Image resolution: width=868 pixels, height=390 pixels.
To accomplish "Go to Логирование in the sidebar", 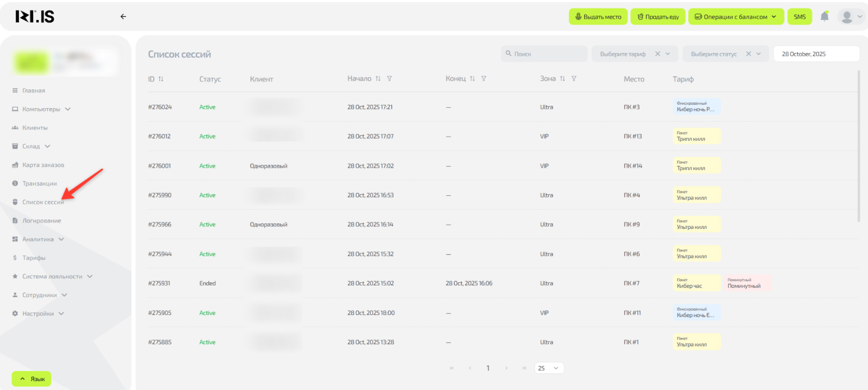I will pyautogui.click(x=41, y=221).
